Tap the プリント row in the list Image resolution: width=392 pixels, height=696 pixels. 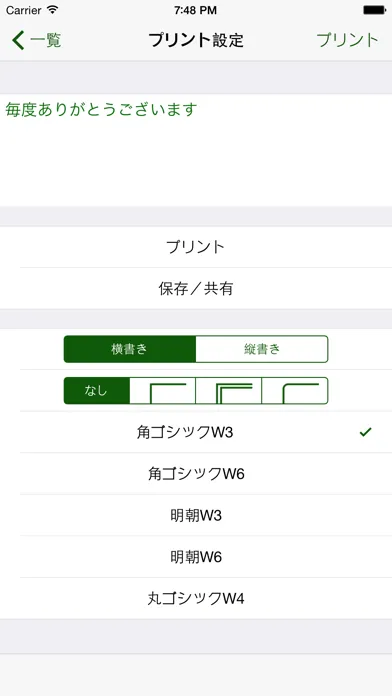(196, 247)
